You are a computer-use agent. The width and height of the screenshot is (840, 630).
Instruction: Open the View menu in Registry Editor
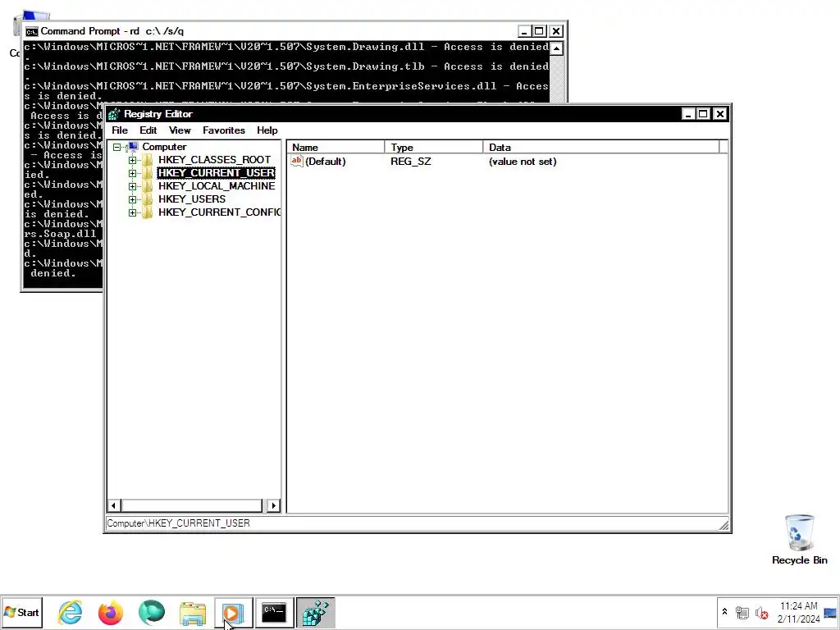tap(180, 130)
